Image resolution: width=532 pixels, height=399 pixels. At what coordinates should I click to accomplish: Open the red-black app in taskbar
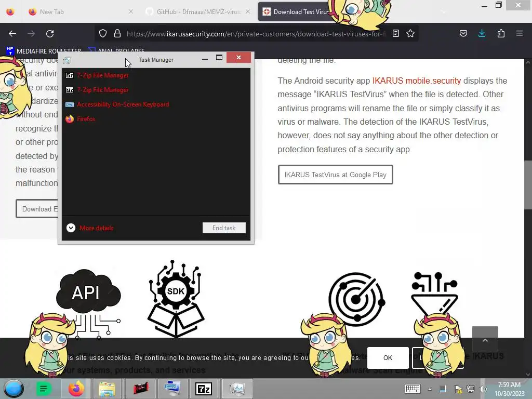[140, 389]
